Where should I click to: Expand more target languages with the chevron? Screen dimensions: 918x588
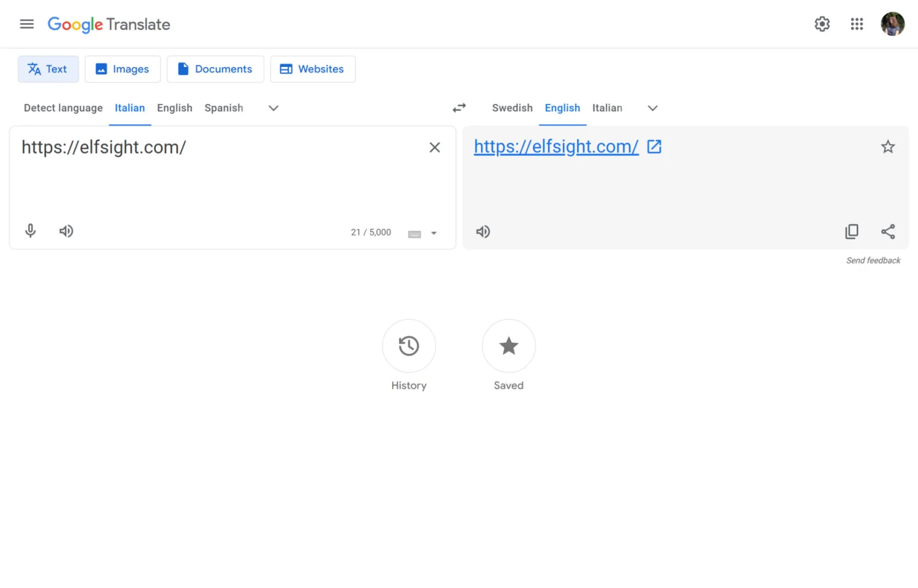coord(652,108)
